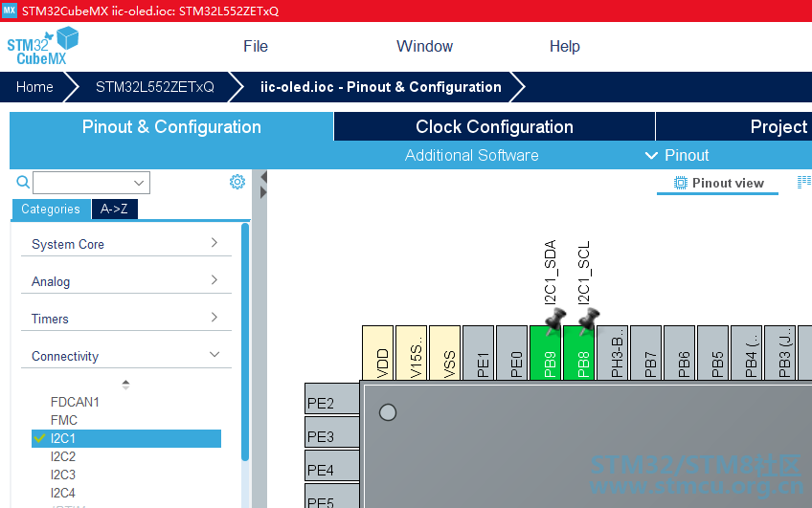Image resolution: width=812 pixels, height=508 pixels.
Task: Select I2C4 peripheral
Action: tap(62, 493)
